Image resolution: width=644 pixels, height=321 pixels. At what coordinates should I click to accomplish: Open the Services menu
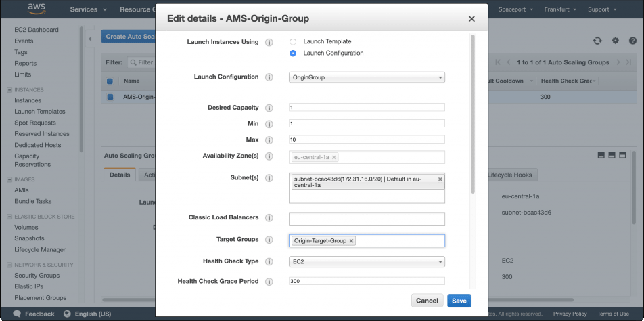click(x=89, y=9)
